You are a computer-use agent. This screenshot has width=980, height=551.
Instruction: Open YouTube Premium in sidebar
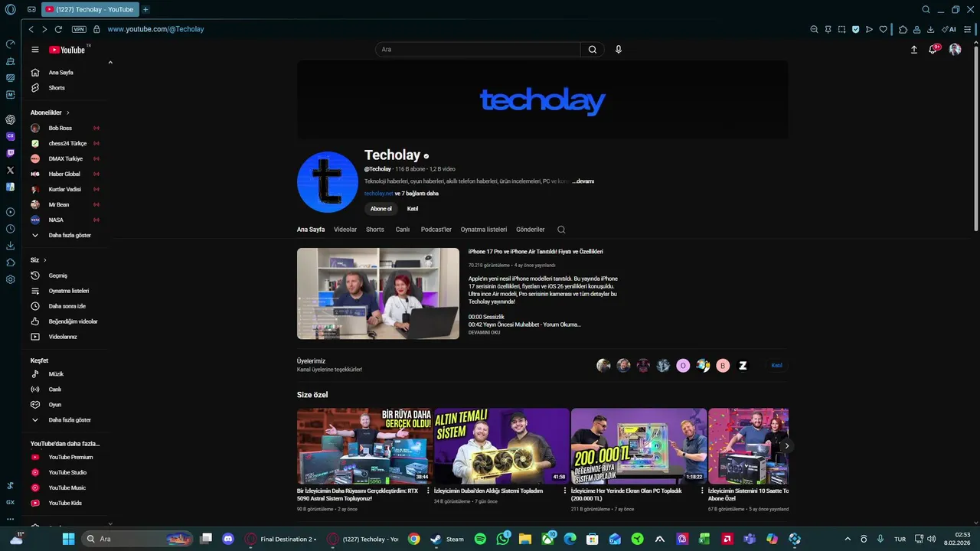click(65, 457)
